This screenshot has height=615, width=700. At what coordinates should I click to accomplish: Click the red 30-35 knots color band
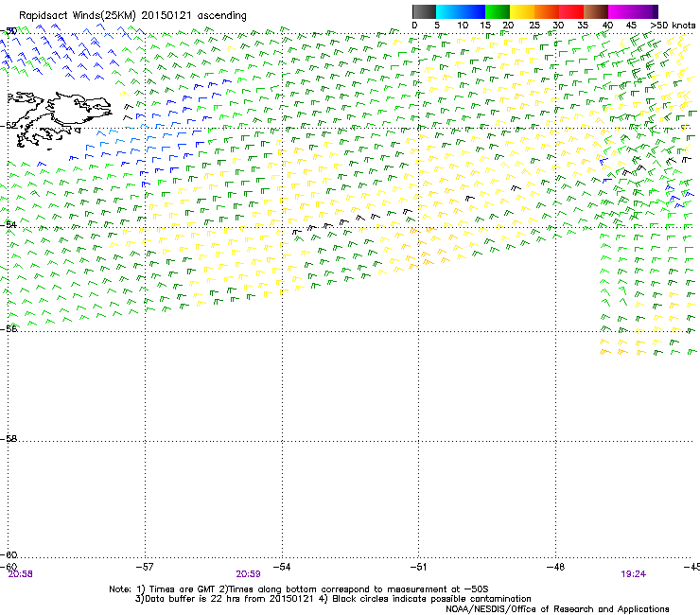coord(571,11)
